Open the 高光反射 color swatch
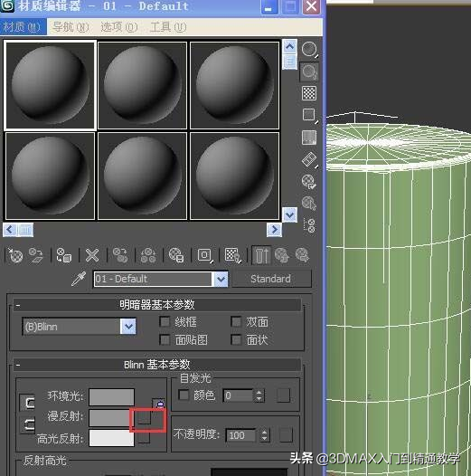Viewport: 471px width, 476px height. 111,438
